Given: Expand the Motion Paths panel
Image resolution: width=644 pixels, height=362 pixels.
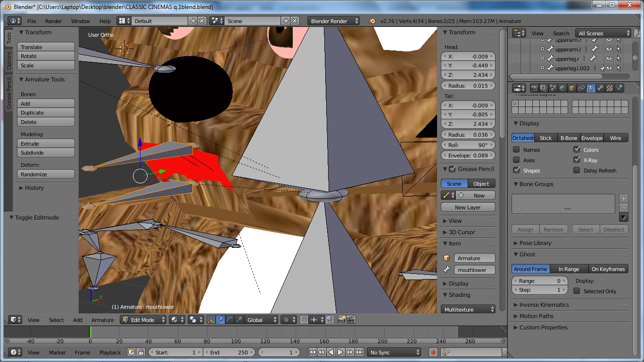Looking at the screenshot, I should (537, 316).
